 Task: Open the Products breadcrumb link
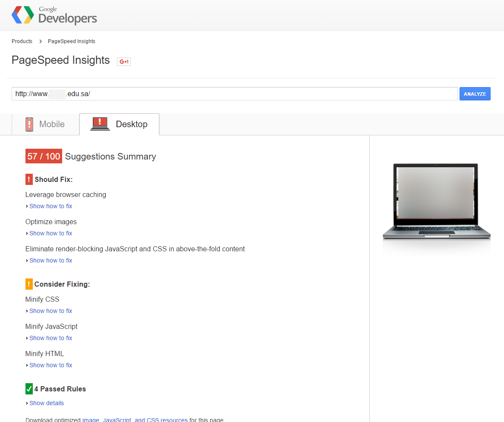point(22,41)
